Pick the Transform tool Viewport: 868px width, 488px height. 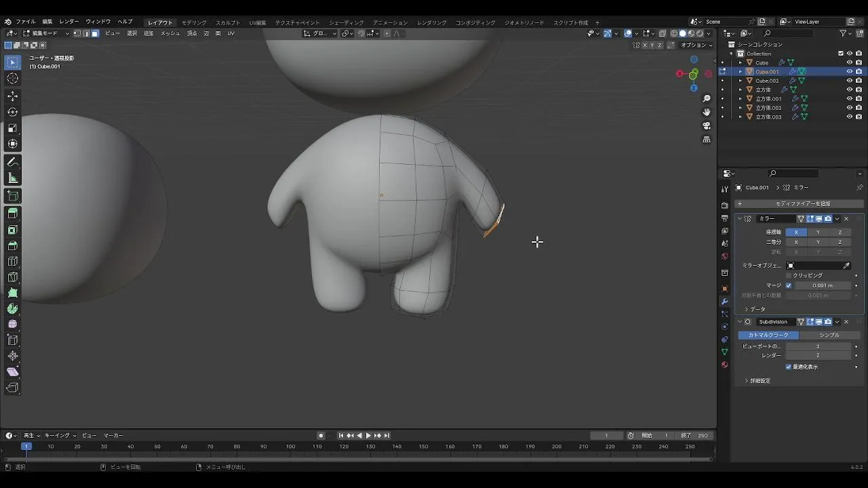13,144
